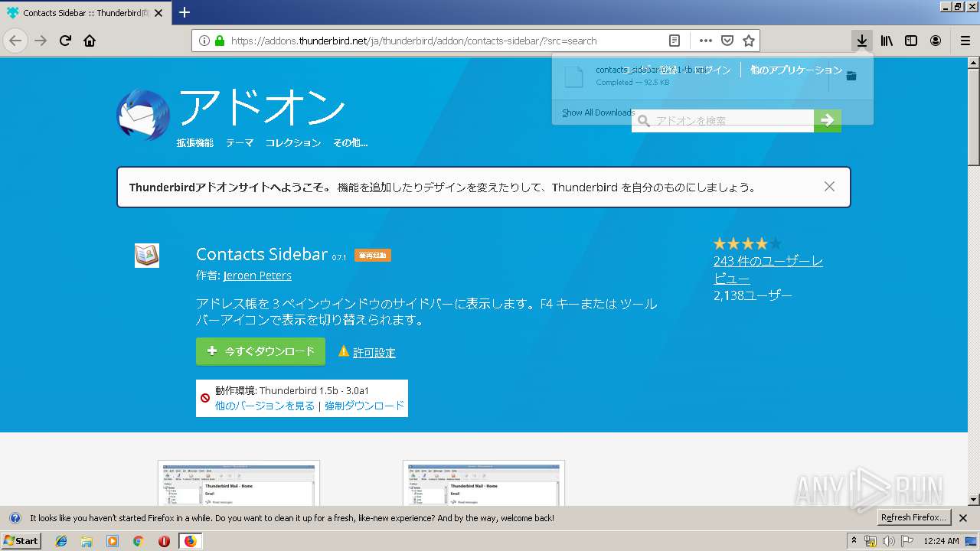Open author Jeroen Peters link
This screenshot has height=551, width=980.
pos(257,275)
